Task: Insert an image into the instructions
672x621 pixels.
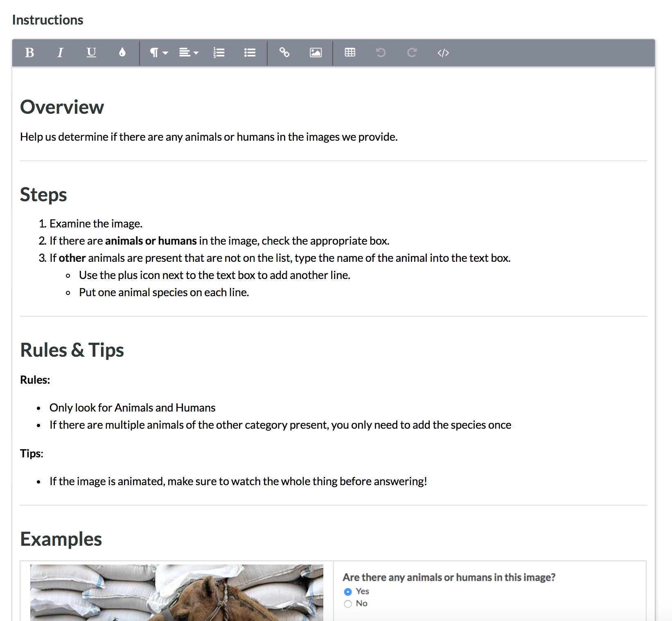Action: tap(315, 52)
